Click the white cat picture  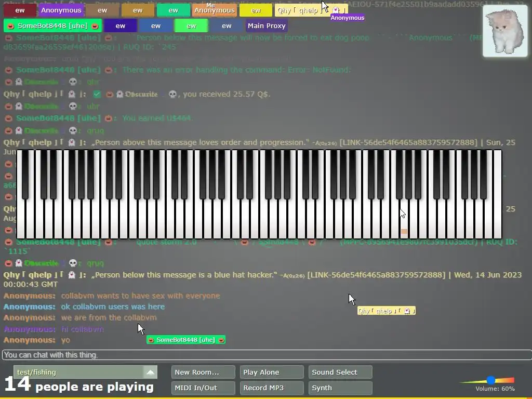click(505, 31)
